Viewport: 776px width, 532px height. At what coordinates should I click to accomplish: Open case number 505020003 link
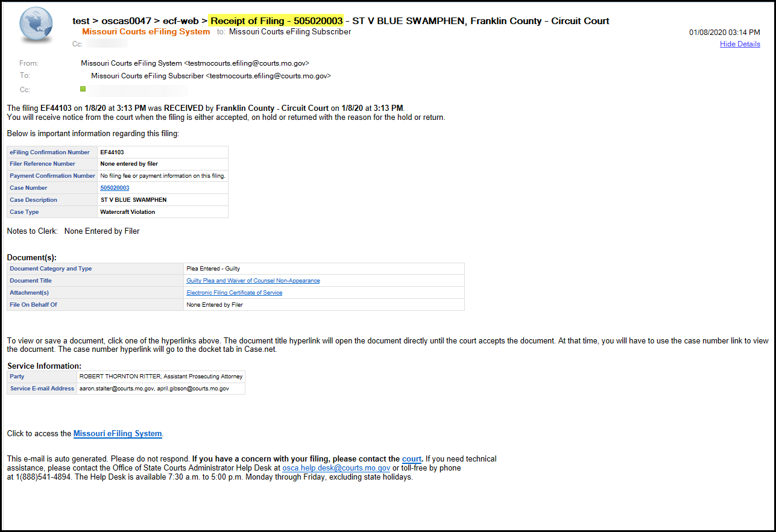point(115,188)
